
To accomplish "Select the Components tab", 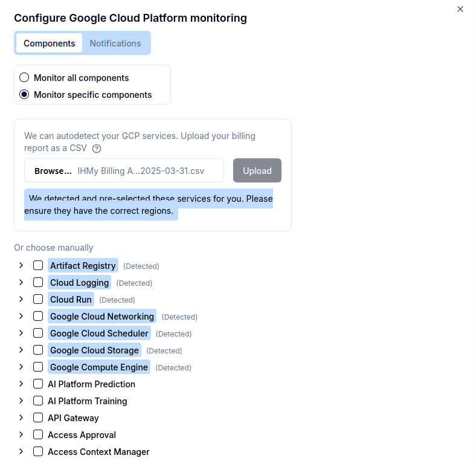I will tap(49, 44).
